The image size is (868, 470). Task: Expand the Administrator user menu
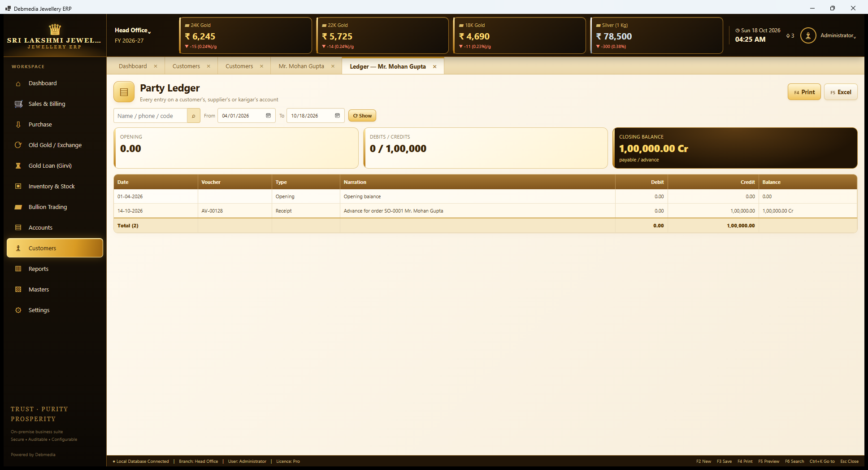pos(838,35)
